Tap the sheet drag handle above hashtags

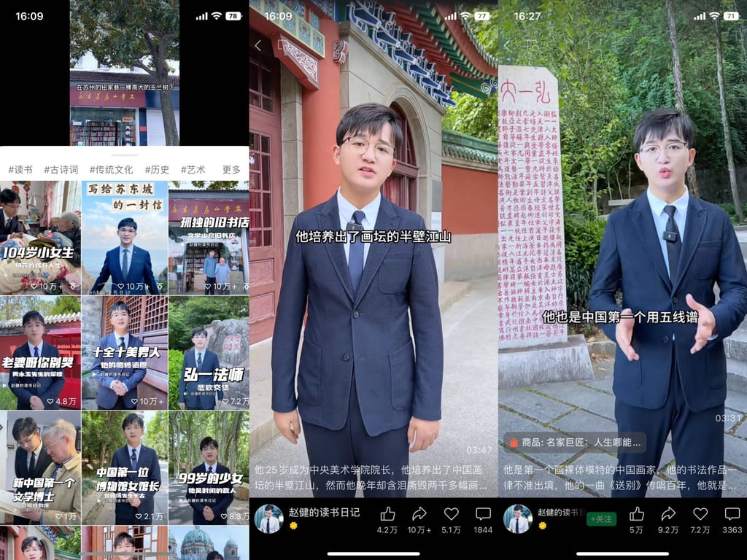tap(124, 155)
